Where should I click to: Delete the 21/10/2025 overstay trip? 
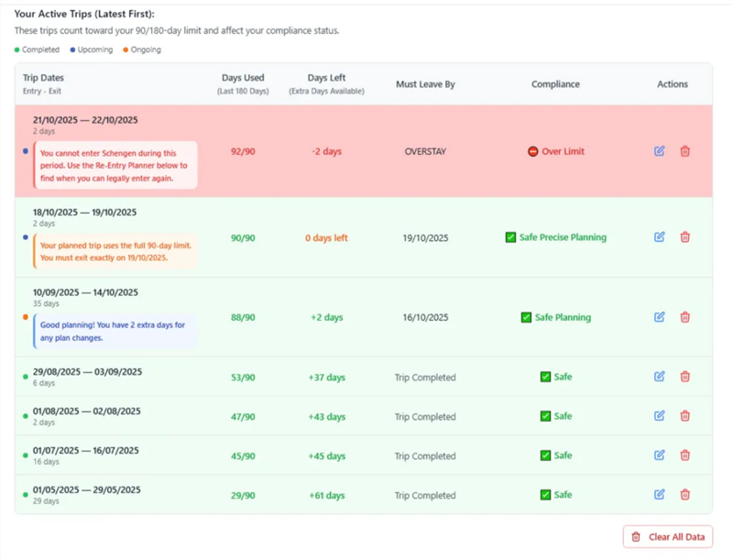pos(684,151)
